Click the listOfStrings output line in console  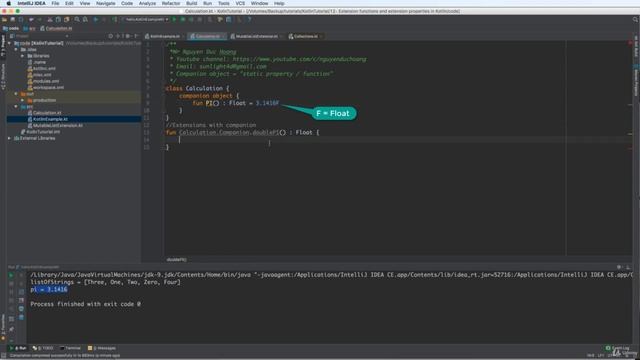(x=105, y=282)
